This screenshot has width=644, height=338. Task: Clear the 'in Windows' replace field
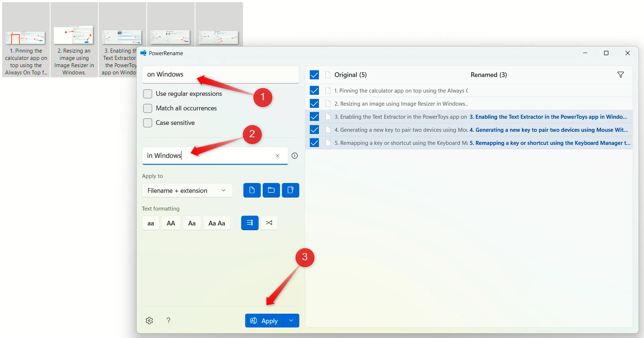click(x=278, y=156)
